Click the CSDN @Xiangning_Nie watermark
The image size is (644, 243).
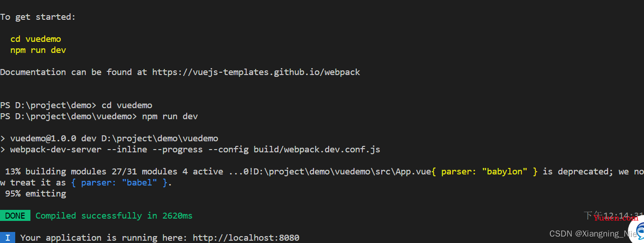click(594, 234)
